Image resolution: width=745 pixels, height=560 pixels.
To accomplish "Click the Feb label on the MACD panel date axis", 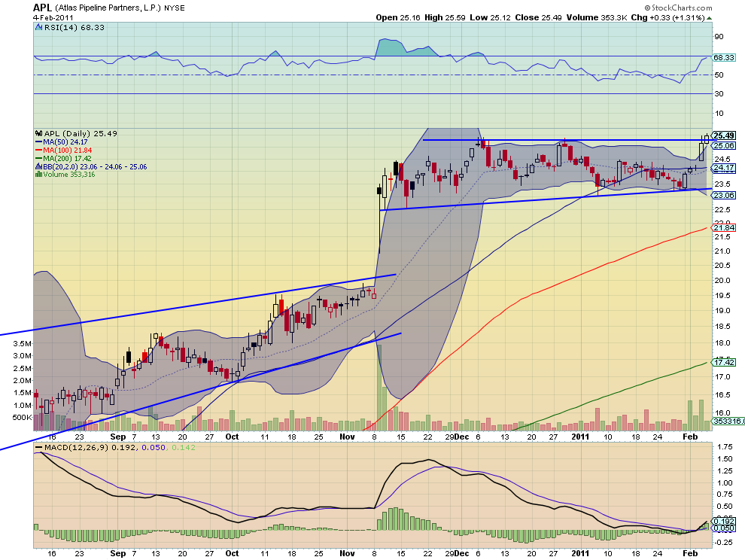I will [690, 553].
